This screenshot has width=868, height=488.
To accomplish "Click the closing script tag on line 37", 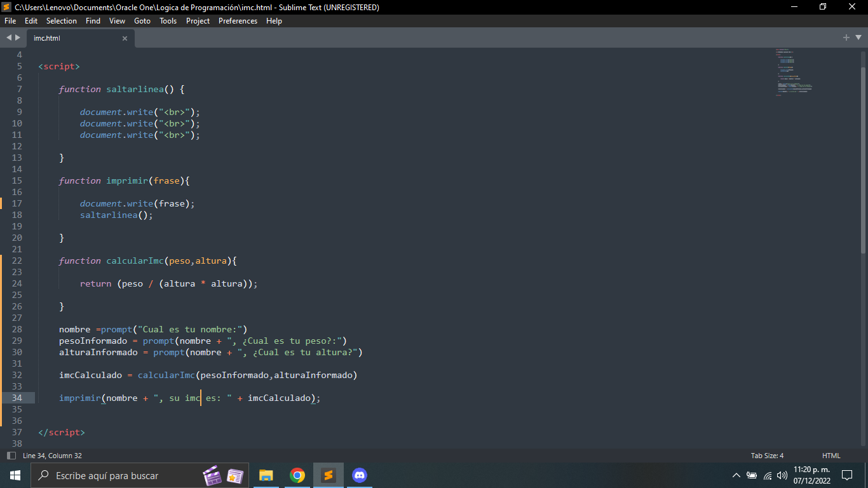I will (x=62, y=432).
